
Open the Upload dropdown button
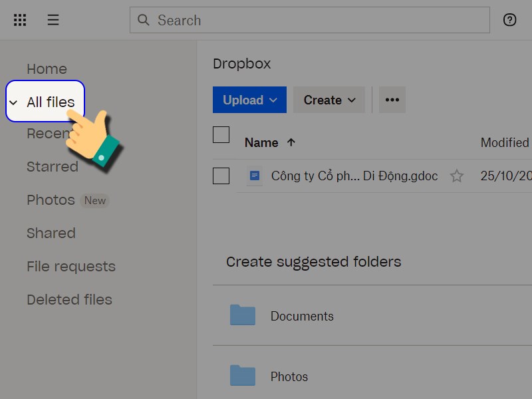(x=249, y=100)
